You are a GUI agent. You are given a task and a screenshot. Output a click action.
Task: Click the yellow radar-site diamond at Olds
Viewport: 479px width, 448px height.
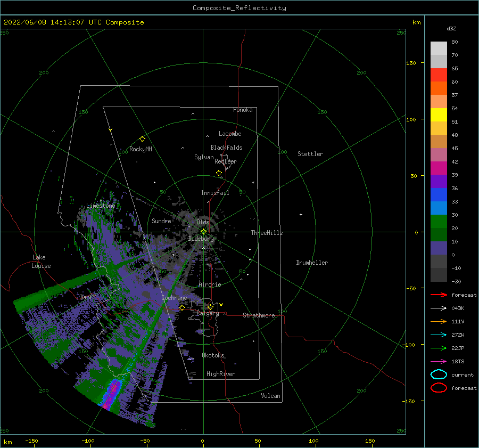point(203,232)
